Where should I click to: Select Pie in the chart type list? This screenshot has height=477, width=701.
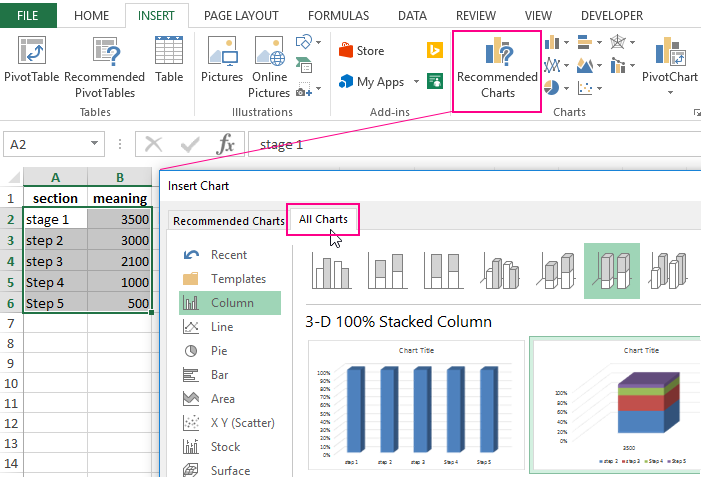click(x=219, y=351)
